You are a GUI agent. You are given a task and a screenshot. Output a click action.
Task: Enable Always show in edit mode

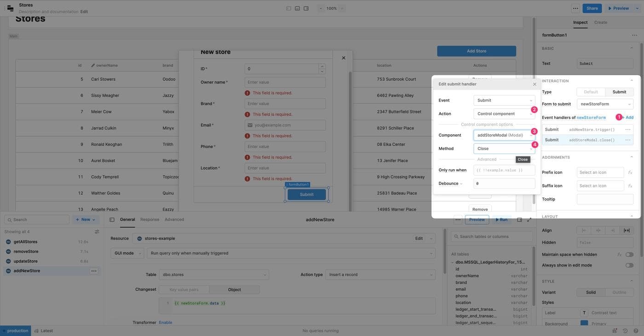pyautogui.click(x=629, y=265)
